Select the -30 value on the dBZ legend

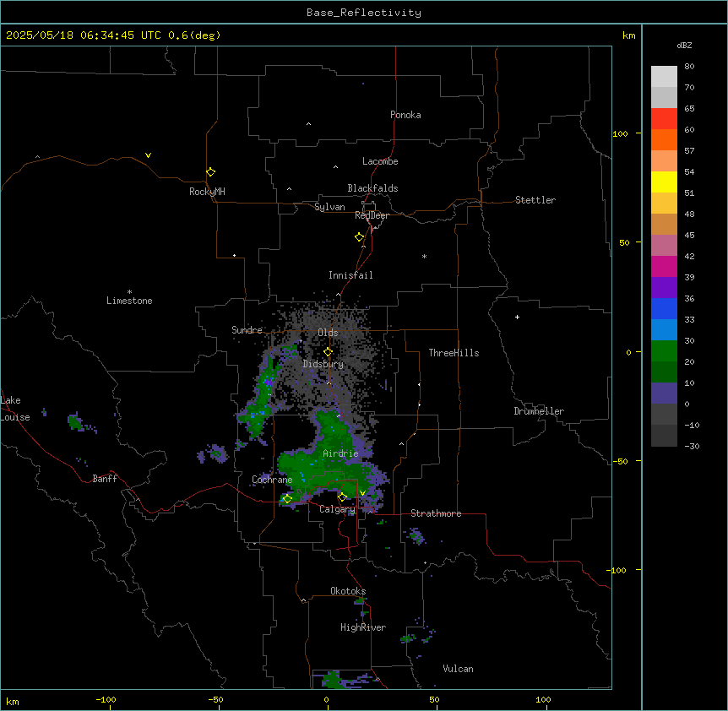(692, 446)
